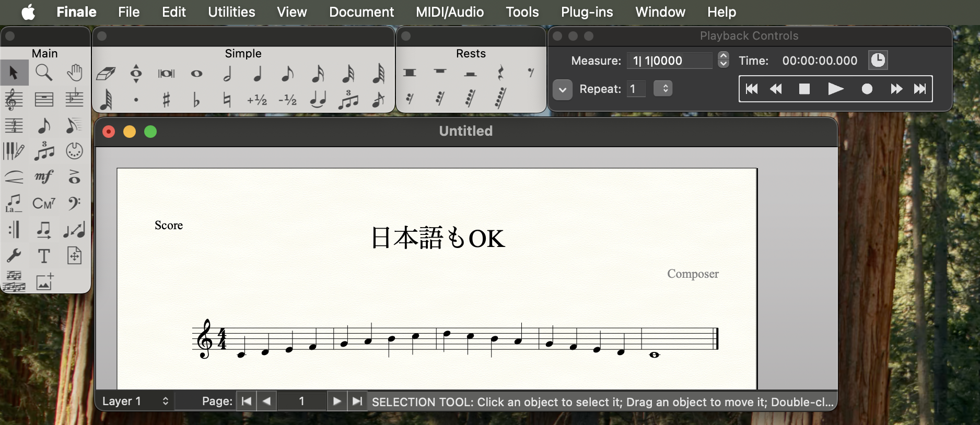Select the Tuplet tool in Main palette
Screen dimensions: 980x425
[44, 151]
